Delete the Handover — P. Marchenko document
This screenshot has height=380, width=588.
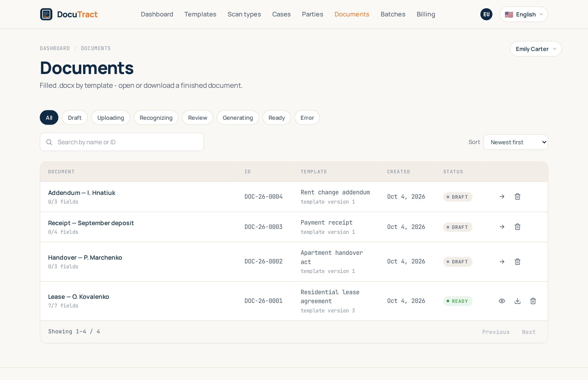tap(517, 262)
